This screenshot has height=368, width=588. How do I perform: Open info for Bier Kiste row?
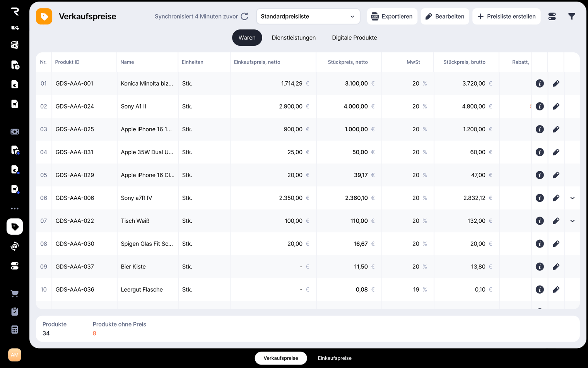point(540,267)
